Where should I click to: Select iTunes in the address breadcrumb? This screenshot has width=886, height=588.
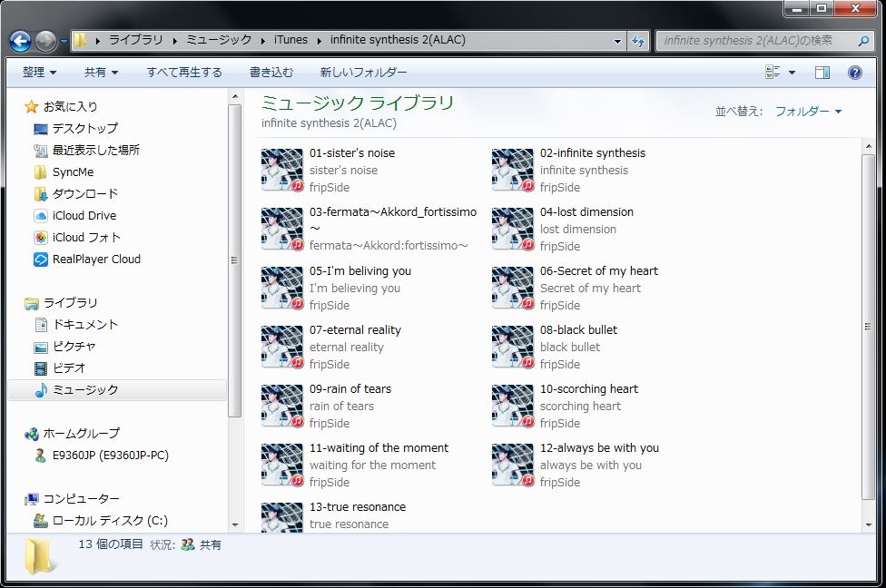point(290,40)
